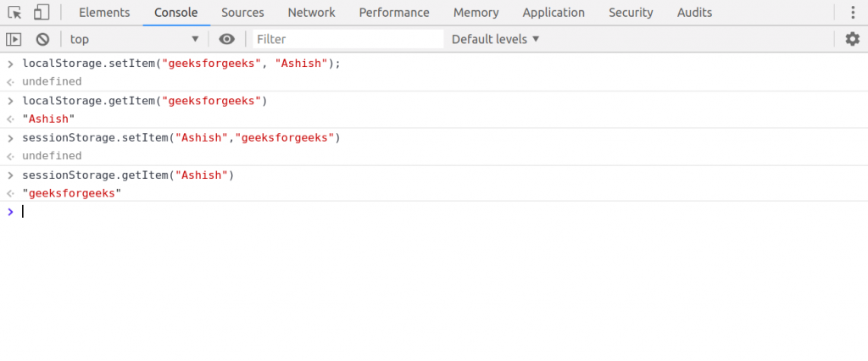This screenshot has height=361, width=868.
Task: Switch to the Audits tab
Action: click(694, 13)
